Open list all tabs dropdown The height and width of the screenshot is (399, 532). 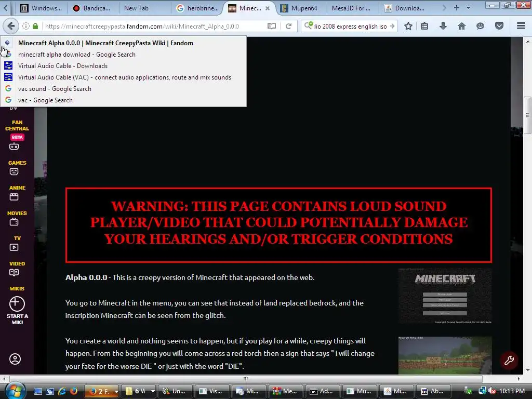click(468, 8)
